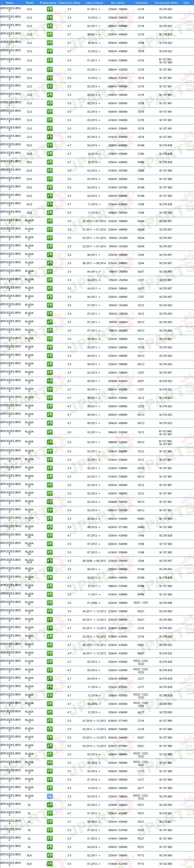Click fuel icon for CLS 386kW C218 row

pyautogui.click(x=50, y=70)
